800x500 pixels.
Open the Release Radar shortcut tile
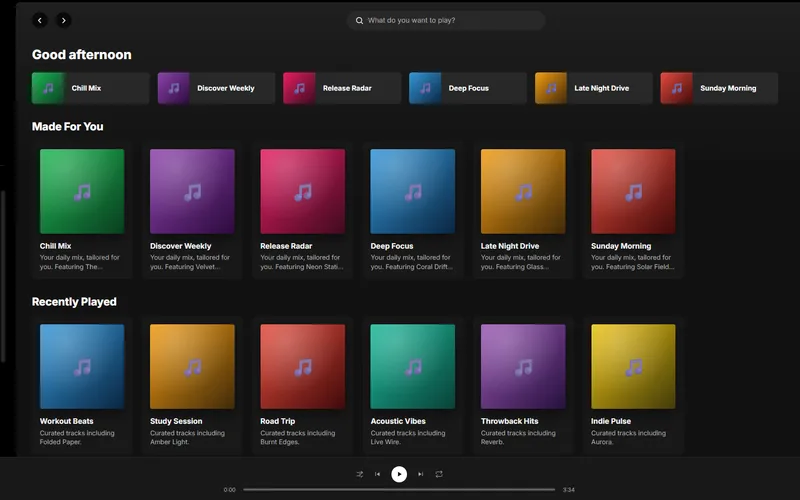(342, 88)
